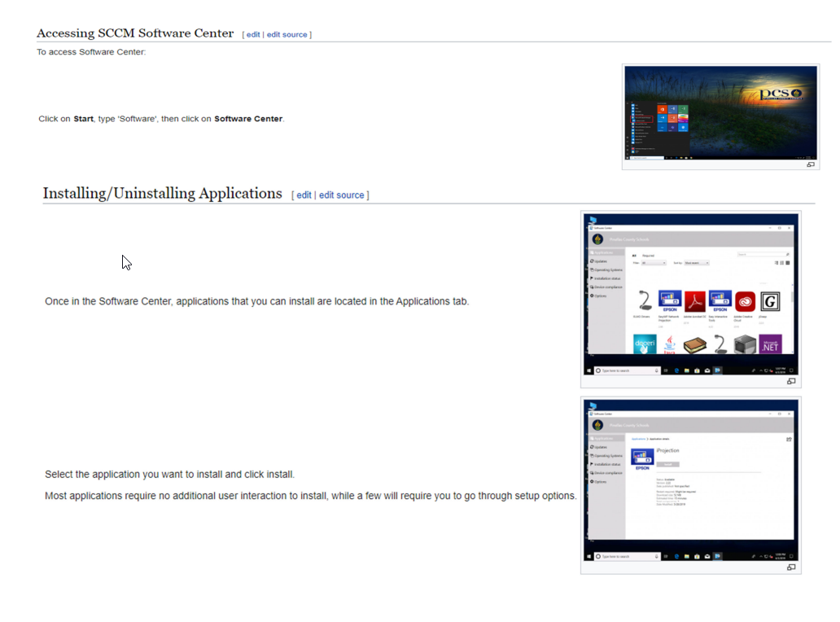
Task: Click enlarge icon below the iProjection details screenshot
Action: (790, 567)
